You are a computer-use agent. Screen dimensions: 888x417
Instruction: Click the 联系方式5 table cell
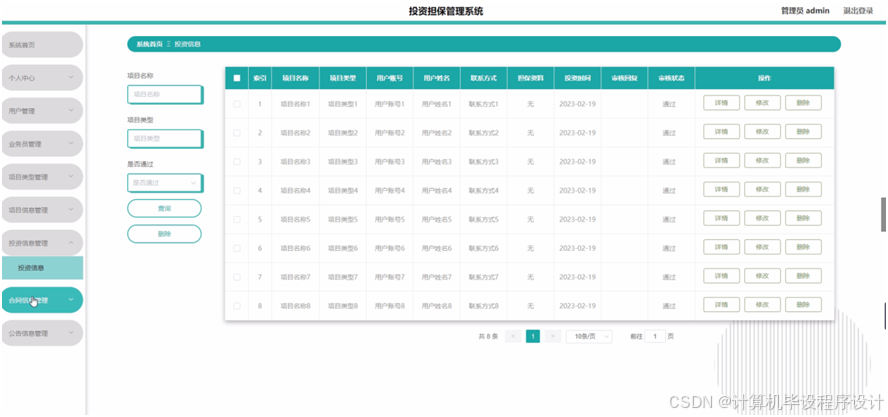coord(484,220)
